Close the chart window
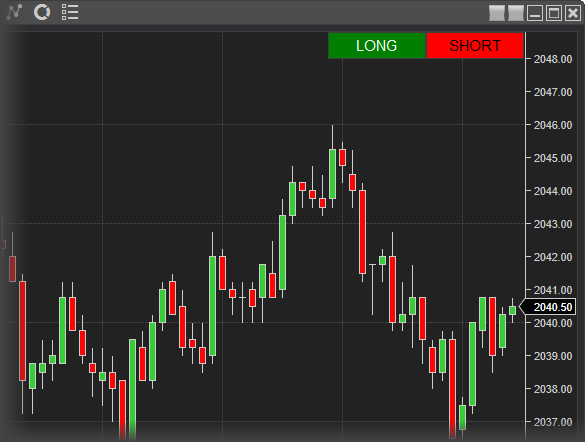This screenshot has width=585, height=442. [x=573, y=13]
